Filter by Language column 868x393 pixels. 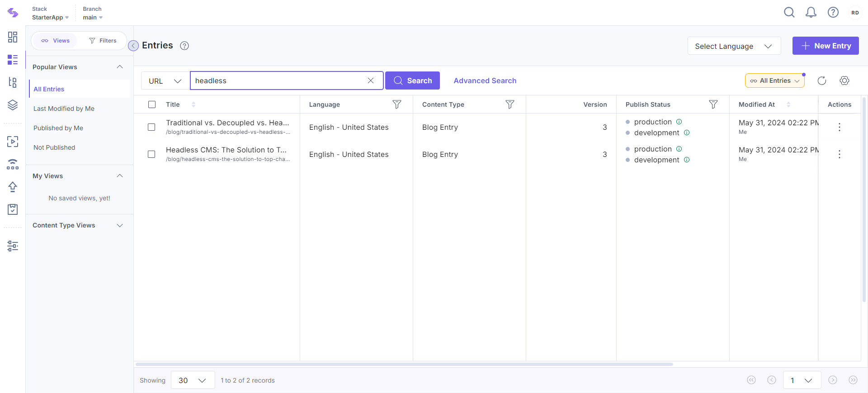[397, 104]
